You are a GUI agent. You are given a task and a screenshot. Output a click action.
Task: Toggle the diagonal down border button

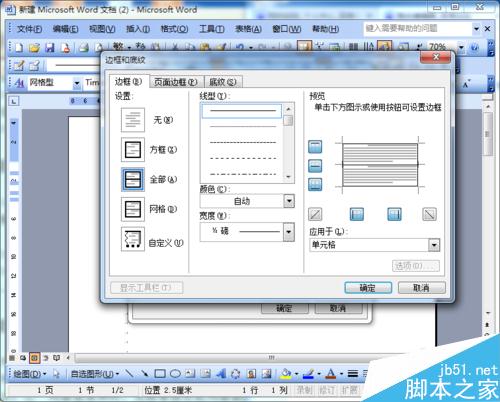click(x=429, y=214)
